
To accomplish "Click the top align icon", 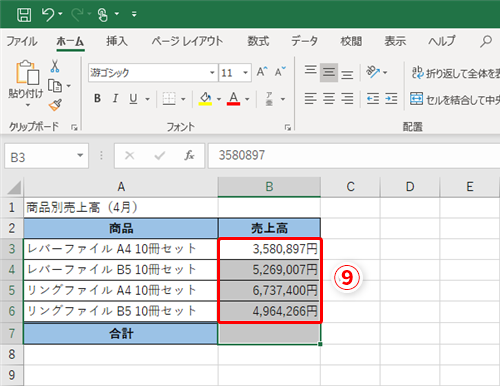I will pos(311,71).
